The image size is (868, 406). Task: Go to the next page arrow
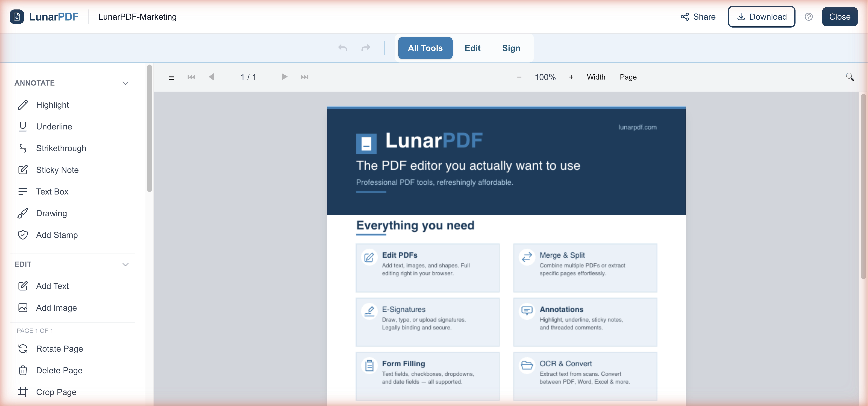[284, 77]
